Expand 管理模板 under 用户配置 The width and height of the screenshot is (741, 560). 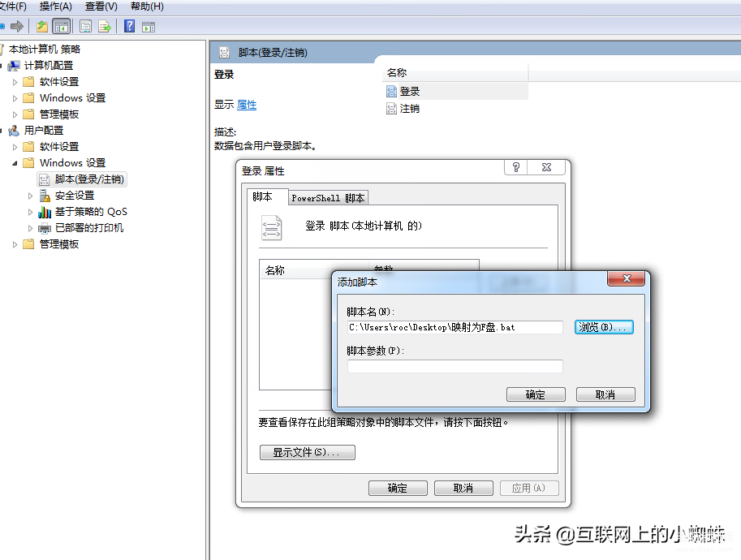click(x=15, y=244)
